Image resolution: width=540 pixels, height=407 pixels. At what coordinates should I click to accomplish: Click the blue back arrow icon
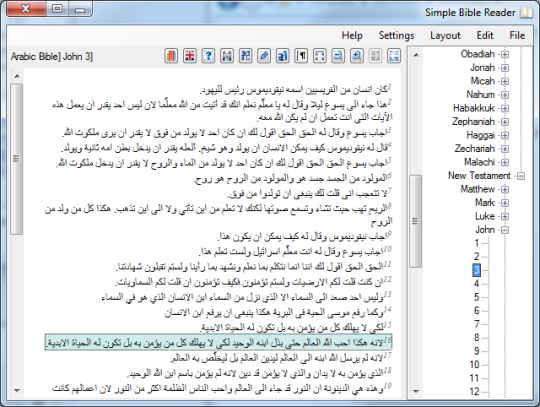394,56
